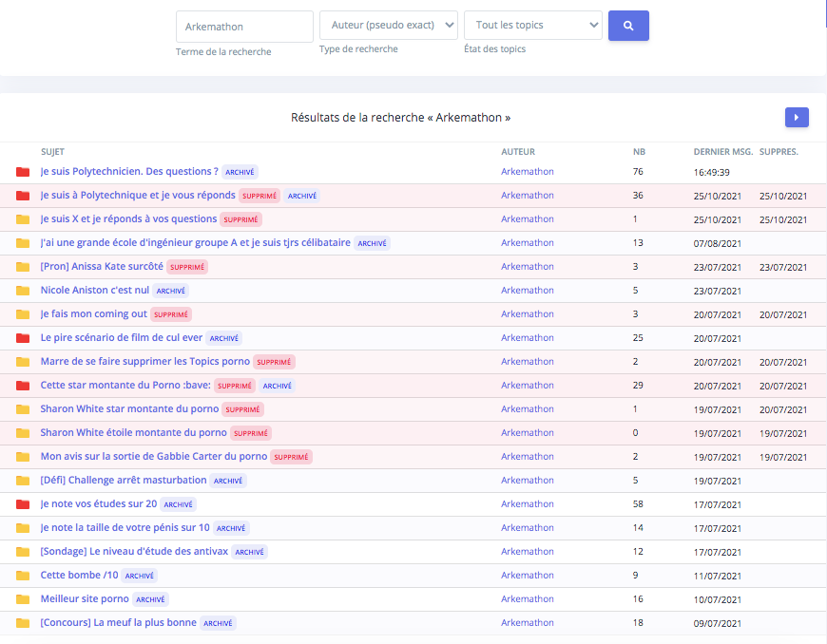
Task: Open the 'Auteur (pseudo exact)' search type dropdown
Action: (388, 26)
